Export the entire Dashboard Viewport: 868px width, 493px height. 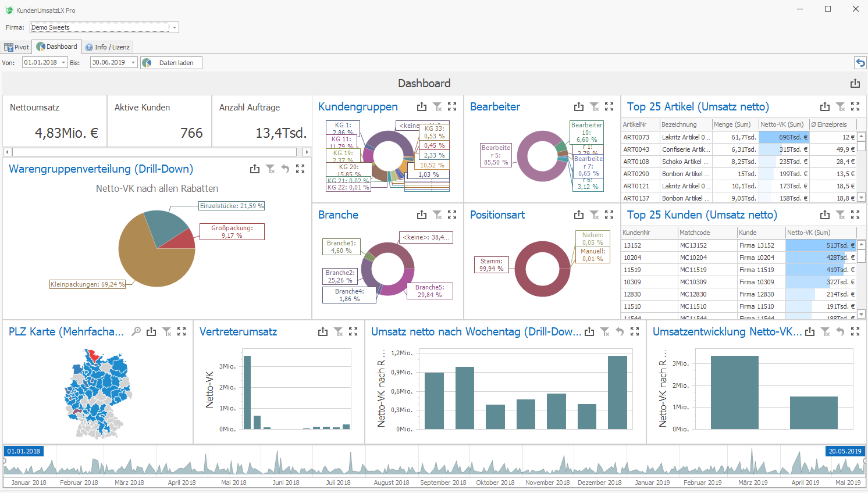[x=855, y=83]
